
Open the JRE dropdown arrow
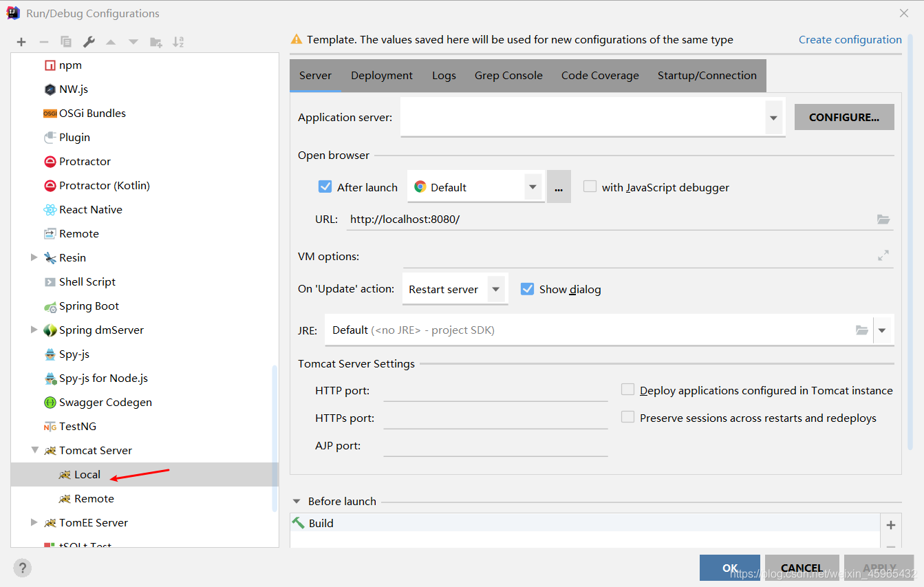pyautogui.click(x=882, y=330)
